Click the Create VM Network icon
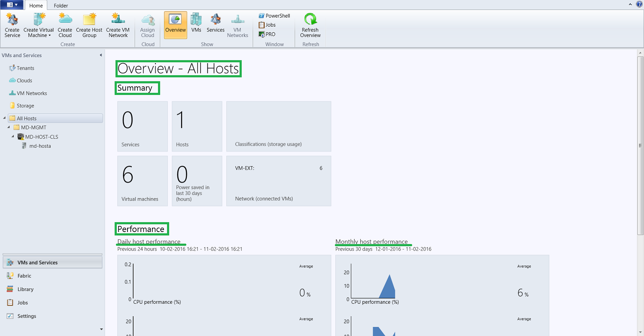644x336 pixels. [x=118, y=24]
